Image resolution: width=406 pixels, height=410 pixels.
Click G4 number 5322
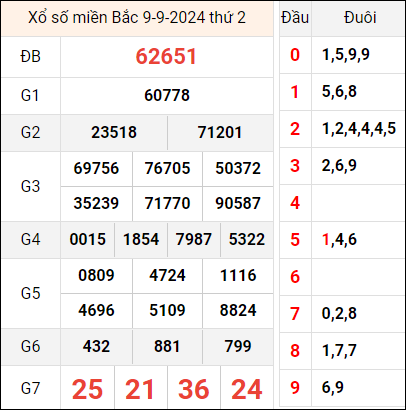pos(247,239)
